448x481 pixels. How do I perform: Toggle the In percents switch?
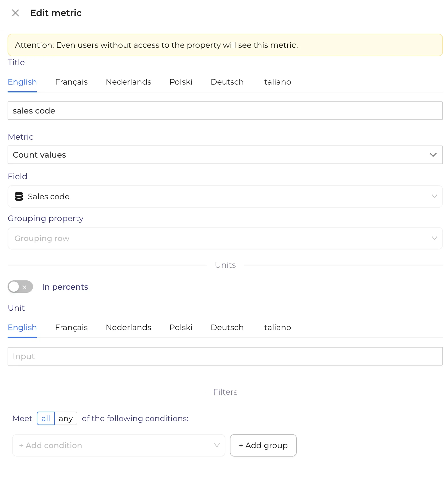20,287
